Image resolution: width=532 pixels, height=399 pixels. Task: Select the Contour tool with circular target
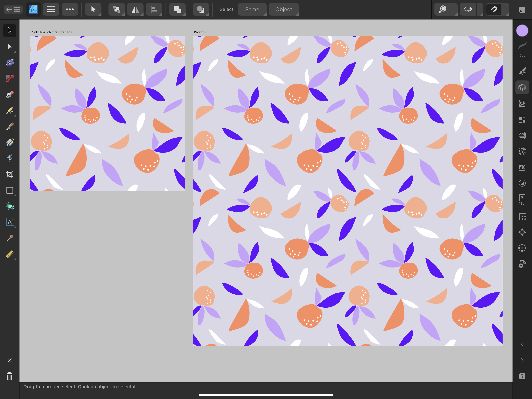point(10,63)
